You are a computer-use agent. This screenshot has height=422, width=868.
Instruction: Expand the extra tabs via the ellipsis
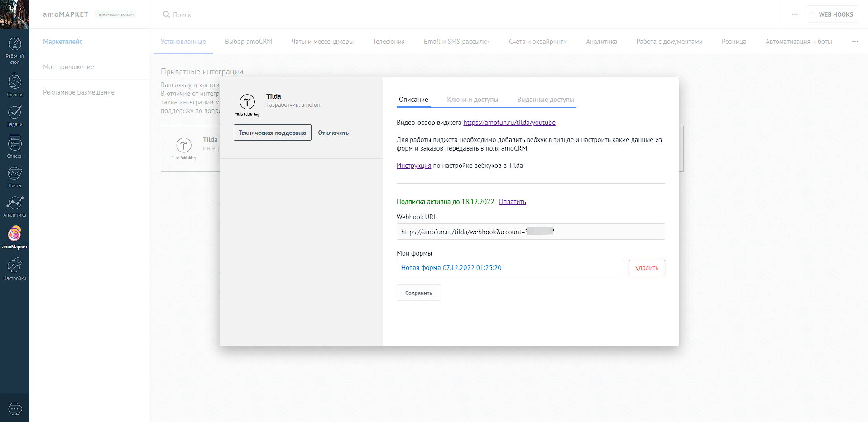click(855, 41)
